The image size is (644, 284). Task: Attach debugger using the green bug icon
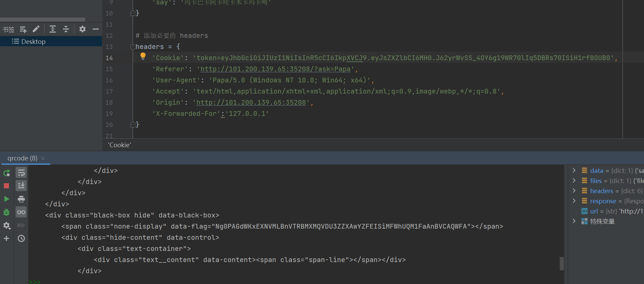click(x=6, y=212)
